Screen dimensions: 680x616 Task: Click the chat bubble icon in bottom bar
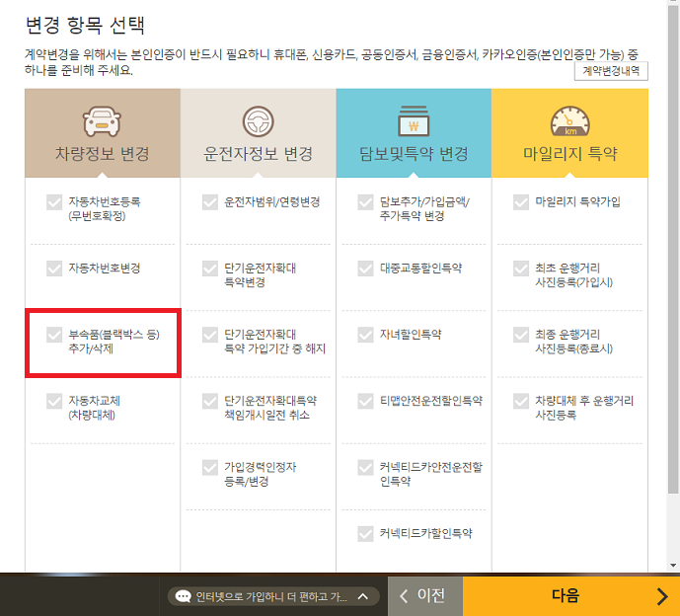pos(183,596)
